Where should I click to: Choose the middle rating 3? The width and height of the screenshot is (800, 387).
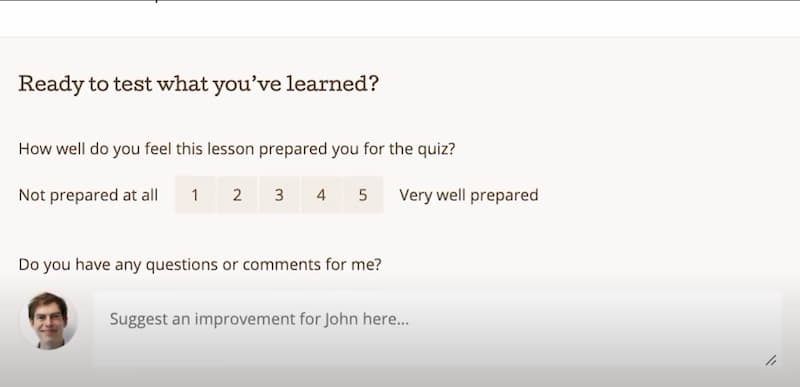tap(279, 194)
